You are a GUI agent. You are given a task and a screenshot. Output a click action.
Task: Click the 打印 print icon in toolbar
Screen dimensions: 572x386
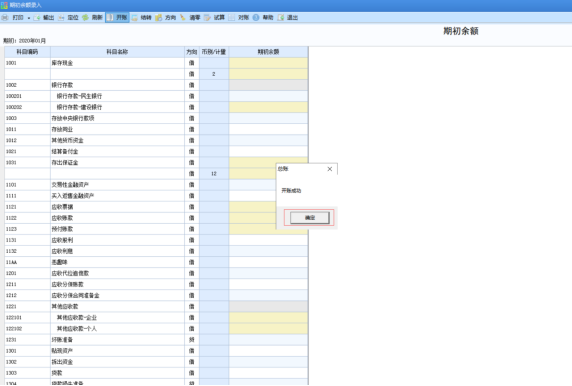point(5,18)
